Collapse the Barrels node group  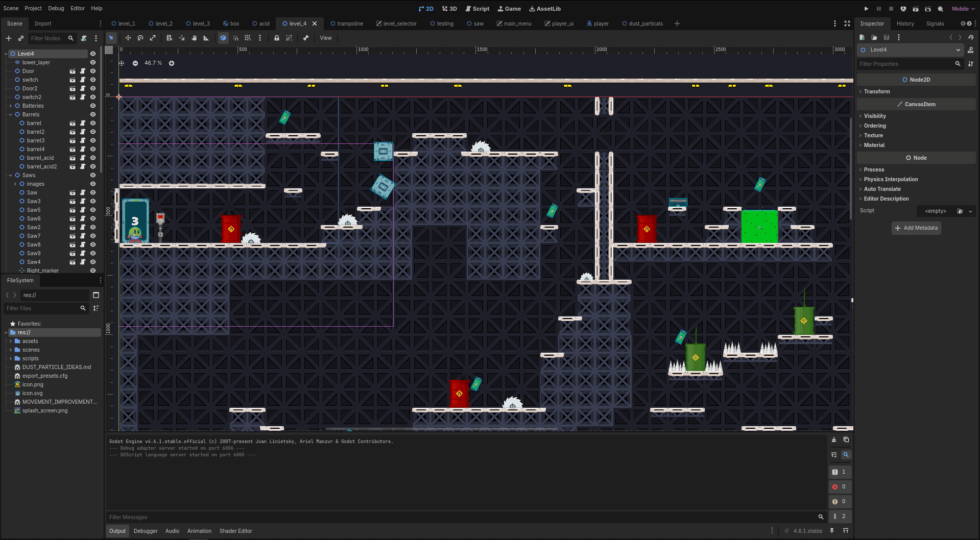(x=11, y=114)
